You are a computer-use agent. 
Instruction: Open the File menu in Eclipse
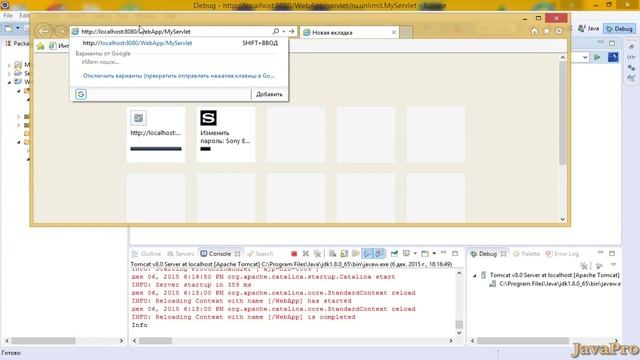click(8, 16)
